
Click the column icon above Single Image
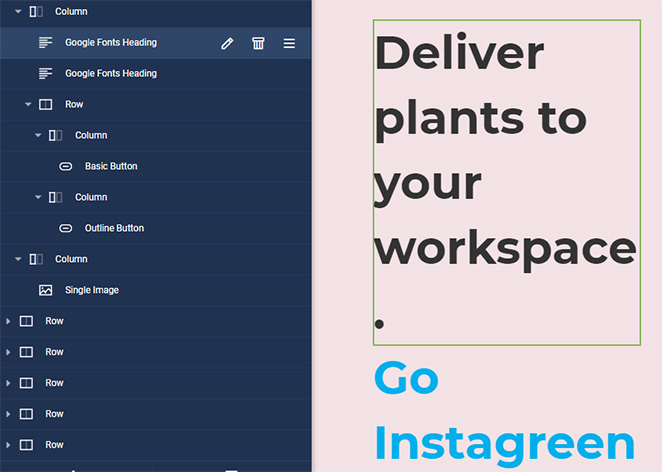coord(36,259)
